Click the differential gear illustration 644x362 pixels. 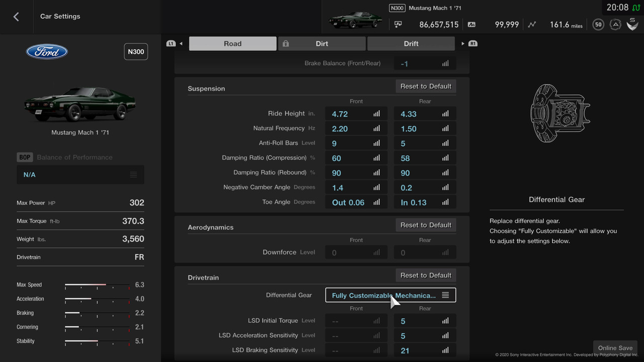click(x=559, y=113)
